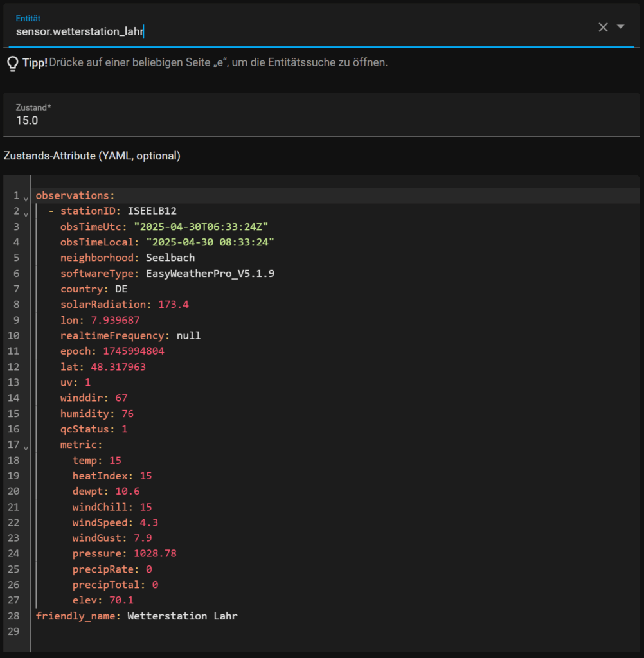Place the cursor on empty line 29
Viewport: 644px width, 658px height.
[x=335, y=632]
